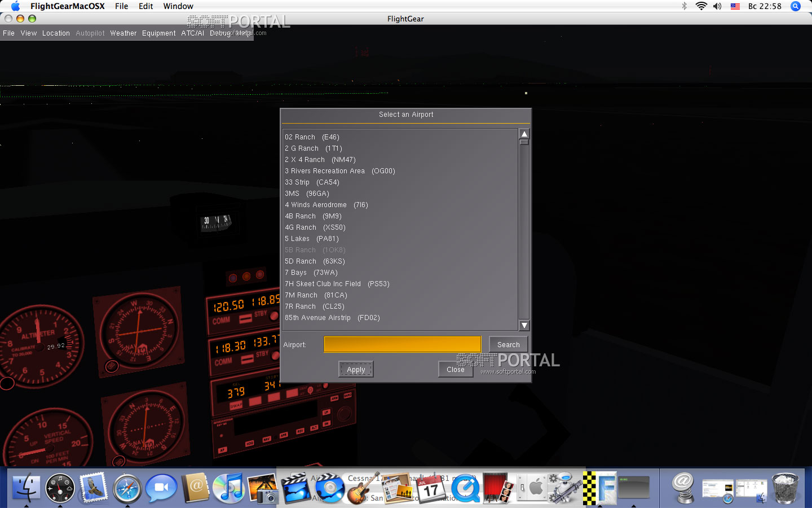Click the airport list scroll down arrow

[524, 325]
